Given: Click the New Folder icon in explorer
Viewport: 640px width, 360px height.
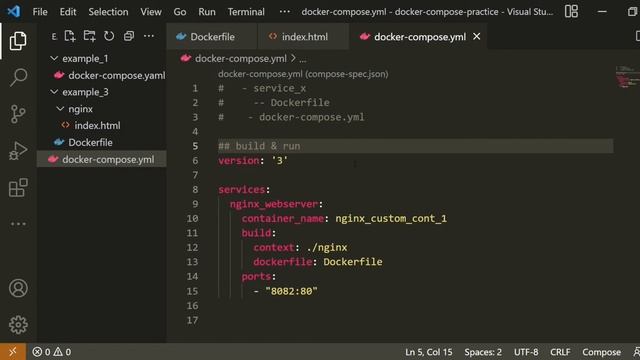Looking at the screenshot, I should click(89, 36).
